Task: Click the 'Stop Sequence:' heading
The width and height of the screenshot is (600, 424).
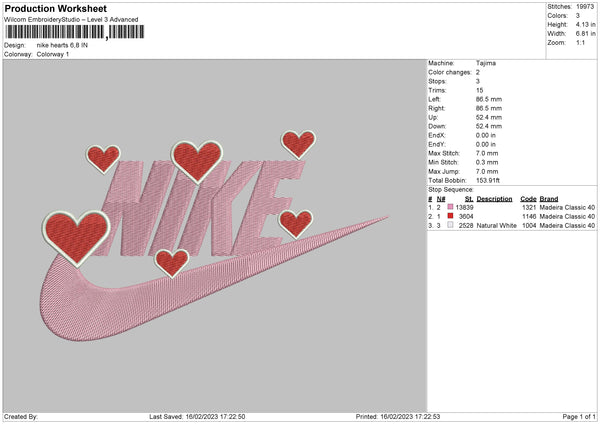Action: (x=451, y=190)
